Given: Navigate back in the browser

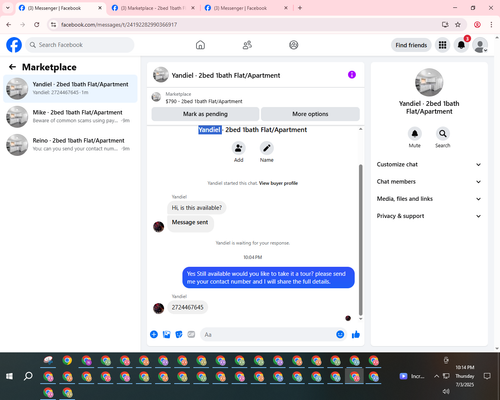Looking at the screenshot, I should pyautogui.click(x=9, y=25).
